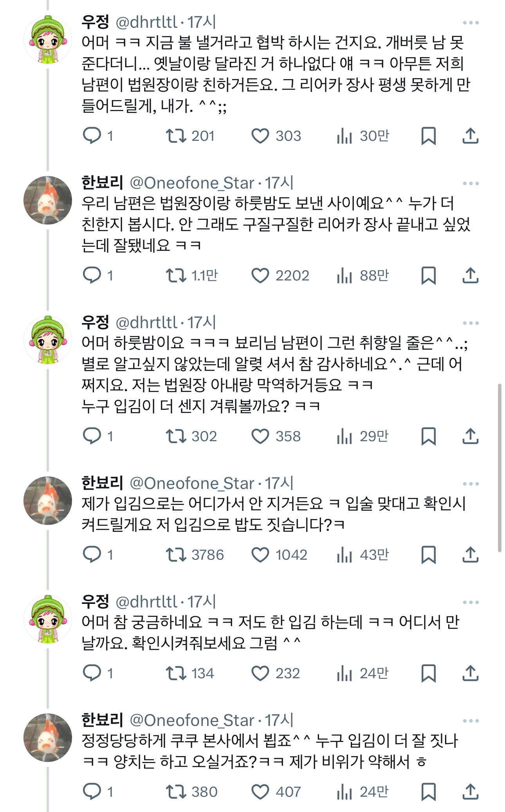Bookmark the last tweet with 380 retweets

[429, 792]
